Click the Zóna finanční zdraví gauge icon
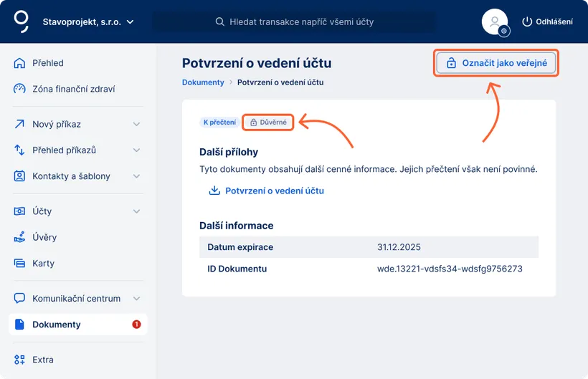Screen dimensions: 588x379 19,89
